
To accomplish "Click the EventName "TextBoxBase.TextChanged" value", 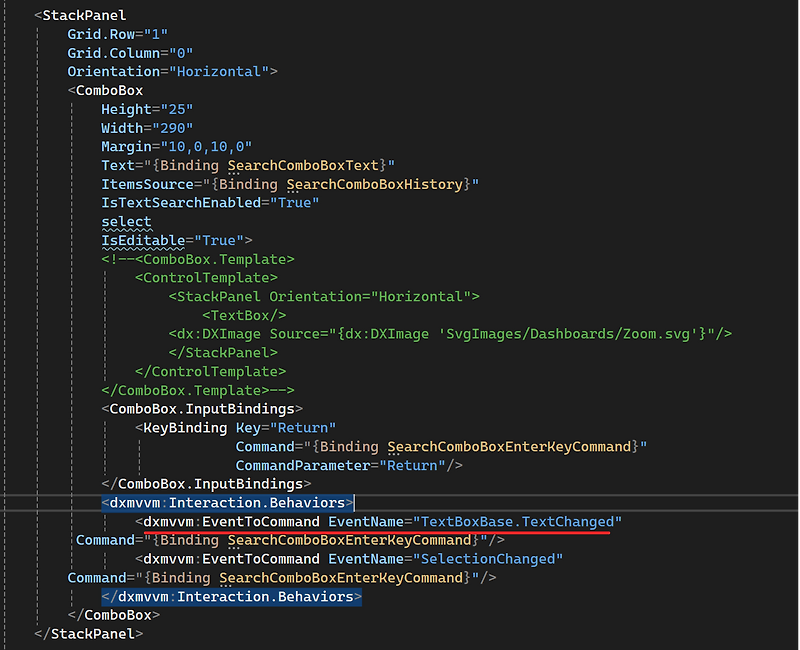I will point(517,522).
